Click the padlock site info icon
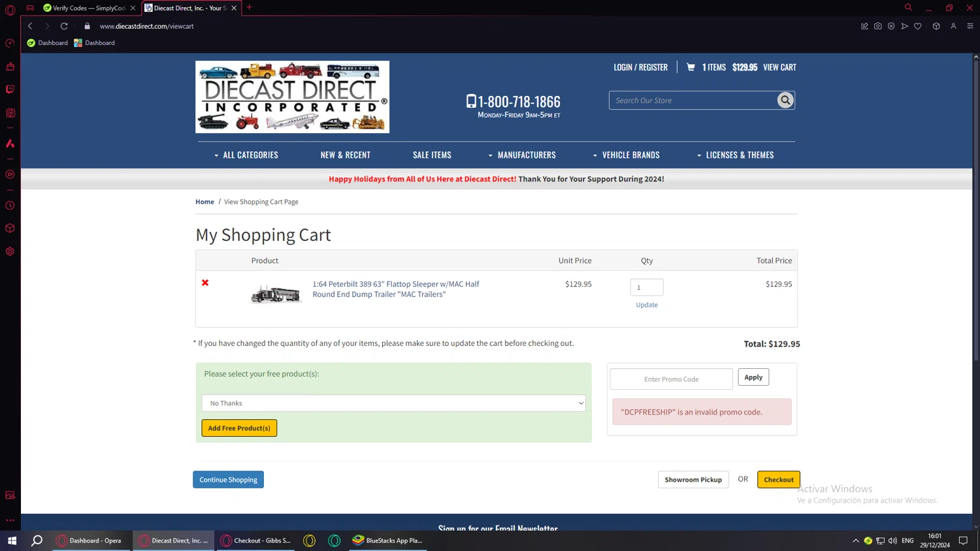The height and width of the screenshot is (551, 980). 87,26
